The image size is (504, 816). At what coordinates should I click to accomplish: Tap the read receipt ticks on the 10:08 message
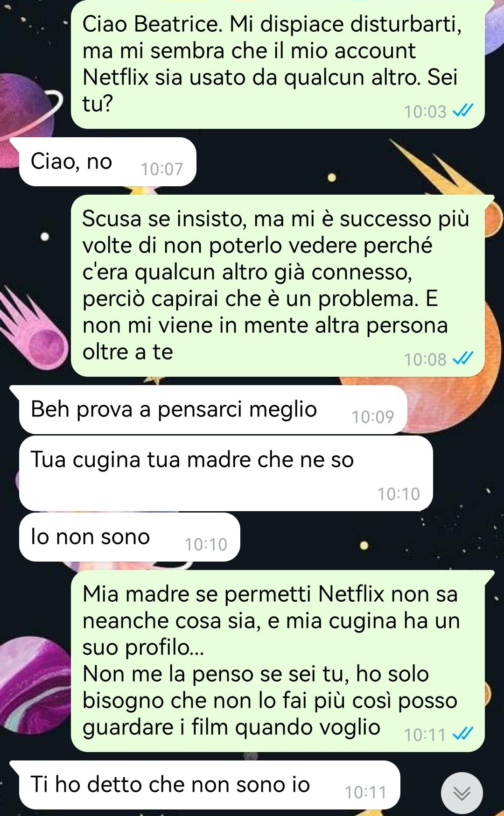click(463, 359)
